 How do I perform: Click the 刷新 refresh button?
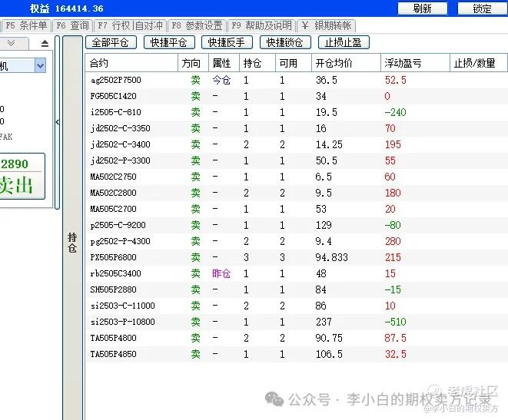pos(423,8)
